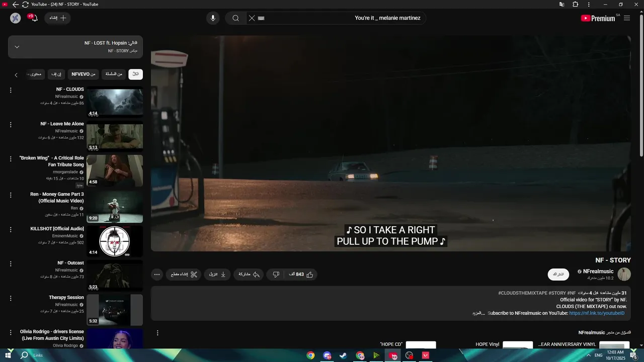
Task: Select the partially hidden leftmost filter chip
Action: coord(35,74)
